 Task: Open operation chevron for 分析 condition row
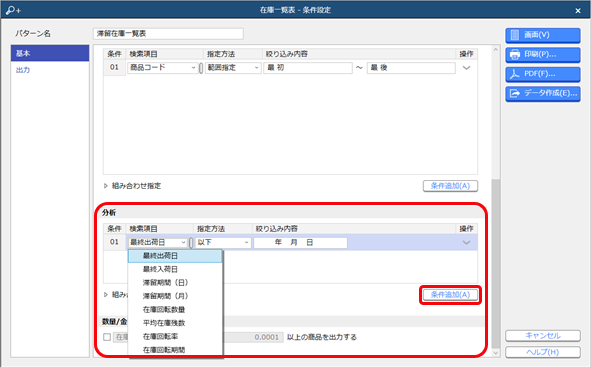466,242
